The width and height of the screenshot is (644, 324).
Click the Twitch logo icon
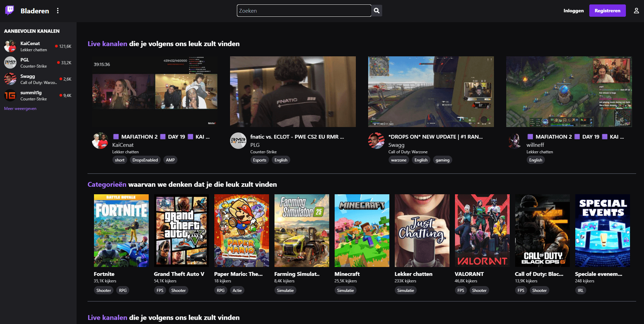[x=10, y=11]
